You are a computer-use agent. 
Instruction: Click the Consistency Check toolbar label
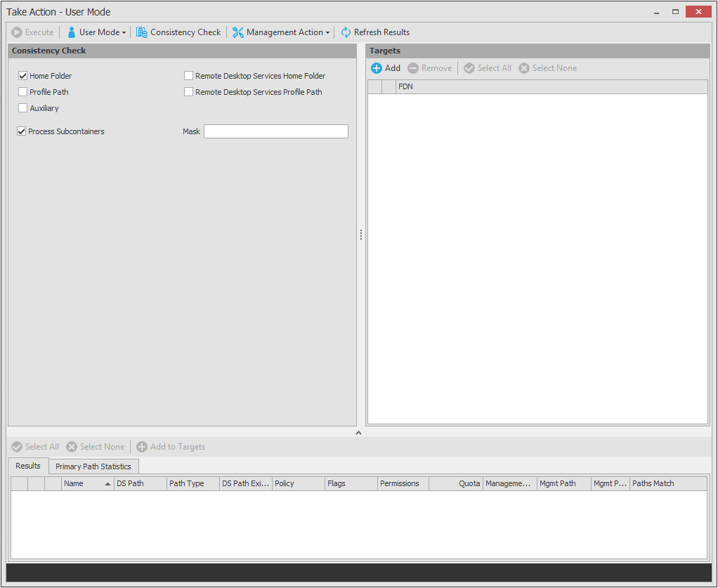pos(185,32)
